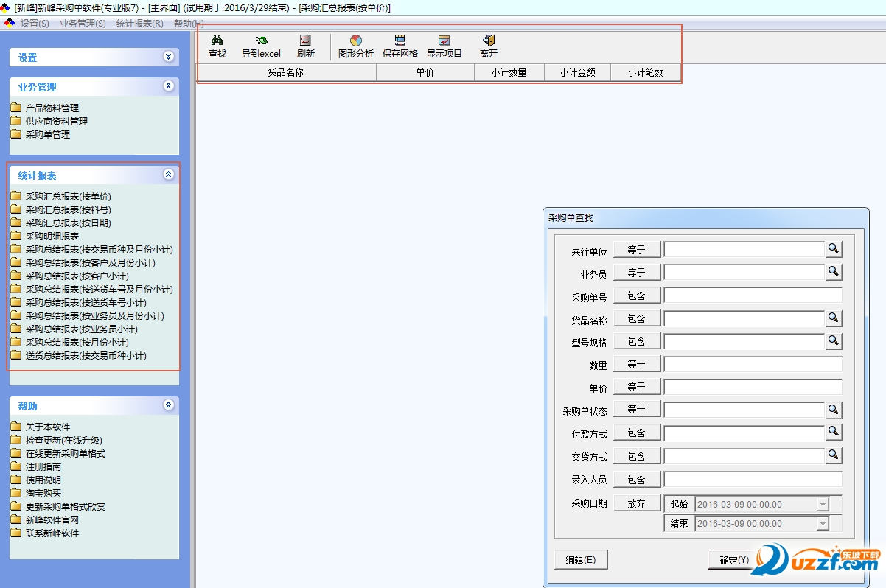Open the 业务管理(S) menu

(x=83, y=24)
